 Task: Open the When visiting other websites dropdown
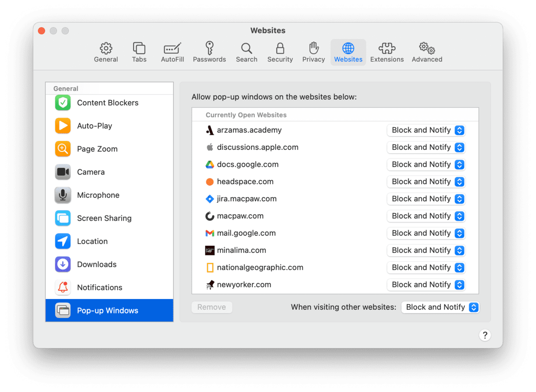pos(440,307)
